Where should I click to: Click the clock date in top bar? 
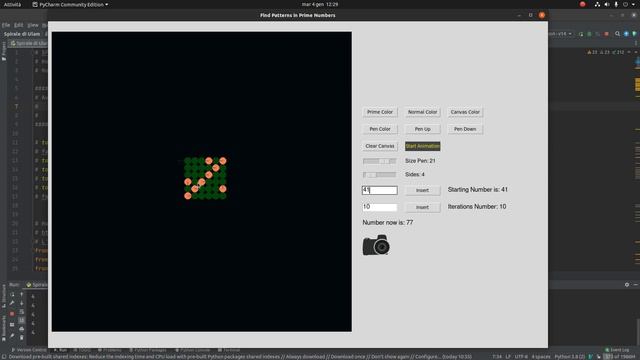320,4
